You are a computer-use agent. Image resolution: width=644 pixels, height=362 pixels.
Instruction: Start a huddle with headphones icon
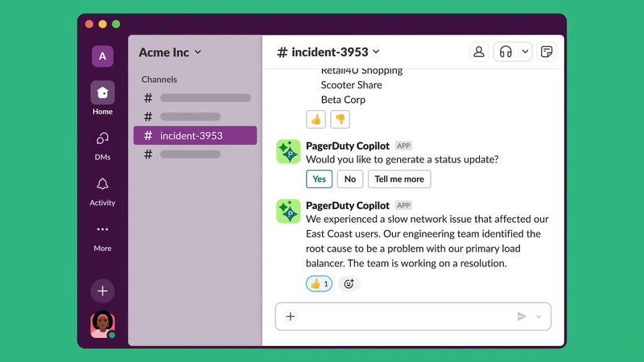pyautogui.click(x=506, y=51)
